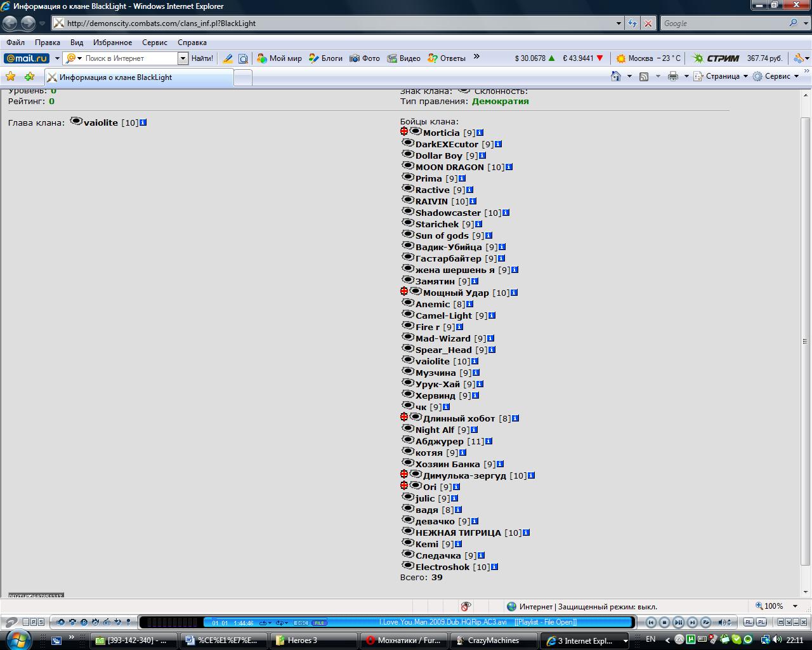Click red cross icon before Димулька-зергуд

pos(404,474)
